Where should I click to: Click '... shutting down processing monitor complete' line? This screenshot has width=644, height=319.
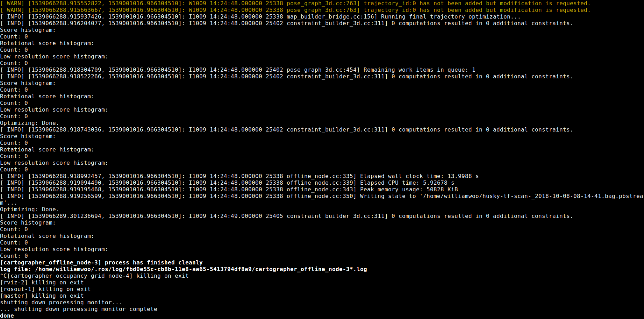click(x=79, y=309)
